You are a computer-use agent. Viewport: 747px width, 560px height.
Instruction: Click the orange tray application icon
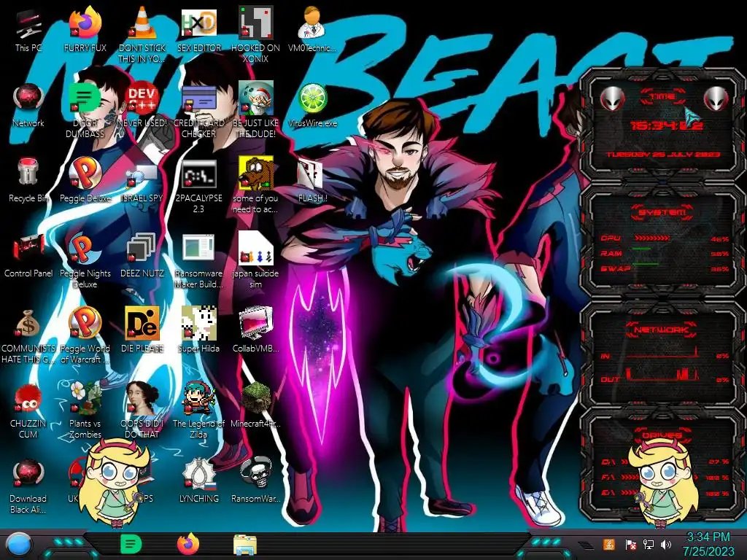point(609,544)
